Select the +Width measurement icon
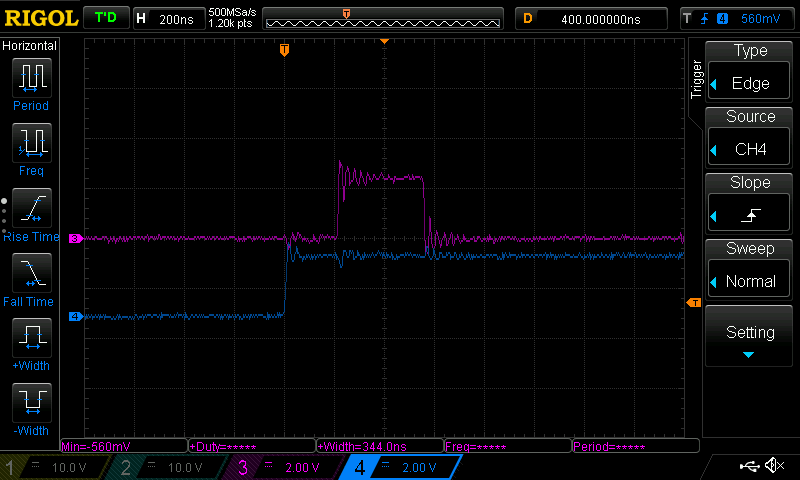The height and width of the screenshot is (480, 800). [32, 338]
